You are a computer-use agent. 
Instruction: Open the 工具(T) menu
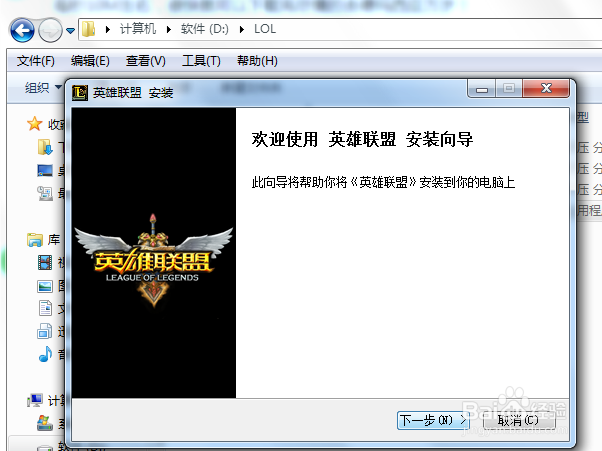pyautogui.click(x=201, y=61)
